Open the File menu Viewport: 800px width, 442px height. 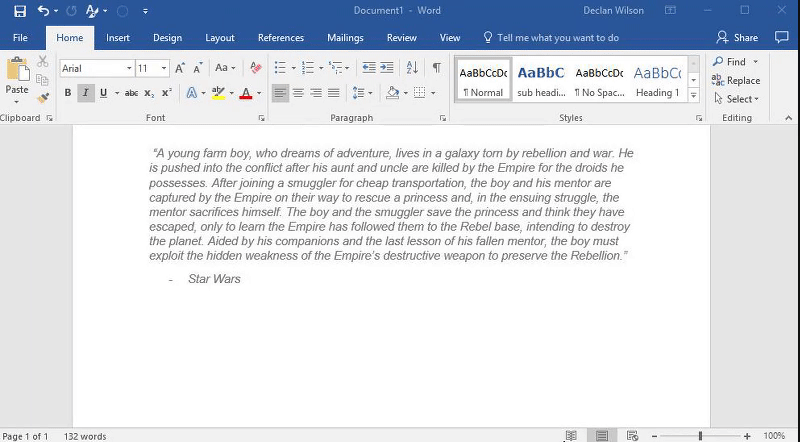click(x=20, y=38)
